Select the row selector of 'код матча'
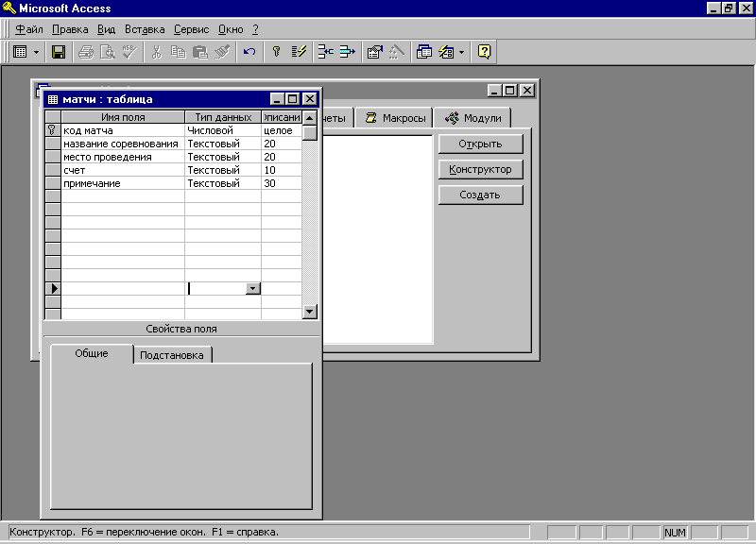756x544 pixels. tap(53, 130)
